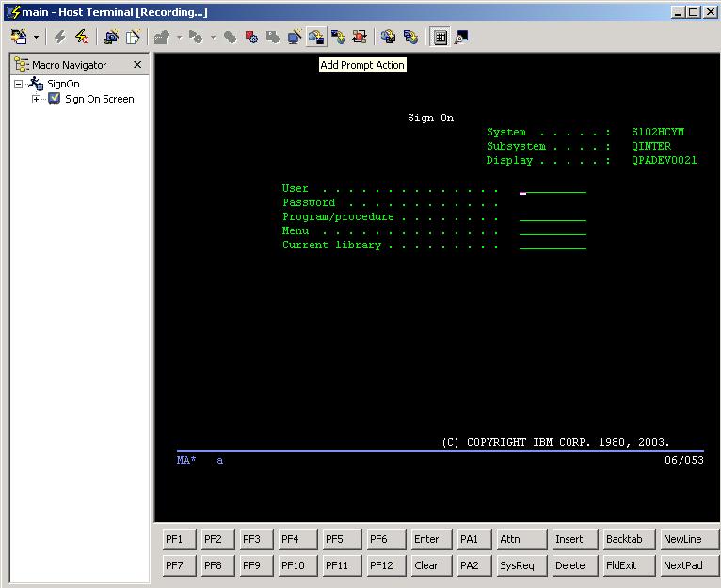Click the PF8 keypad button
Image resolution: width=721 pixels, height=588 pixels.
tap(218, 565)
